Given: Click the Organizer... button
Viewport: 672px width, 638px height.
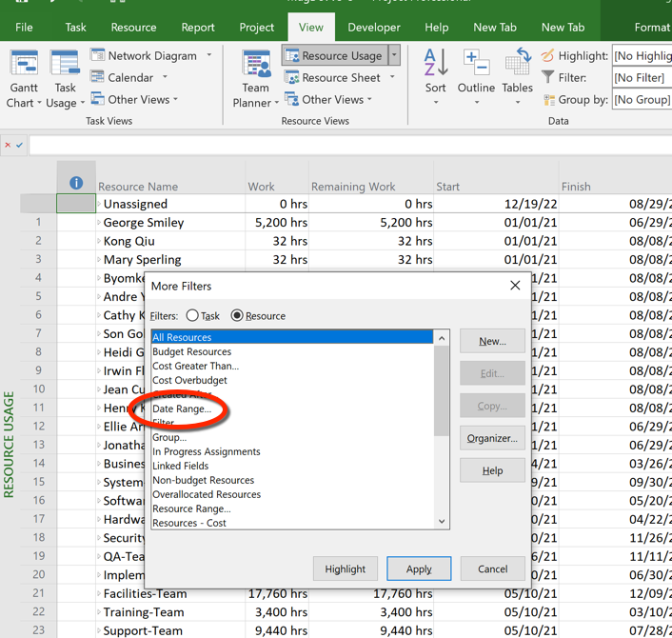Looking at the screenshot, I should click(x=492, y=438).
